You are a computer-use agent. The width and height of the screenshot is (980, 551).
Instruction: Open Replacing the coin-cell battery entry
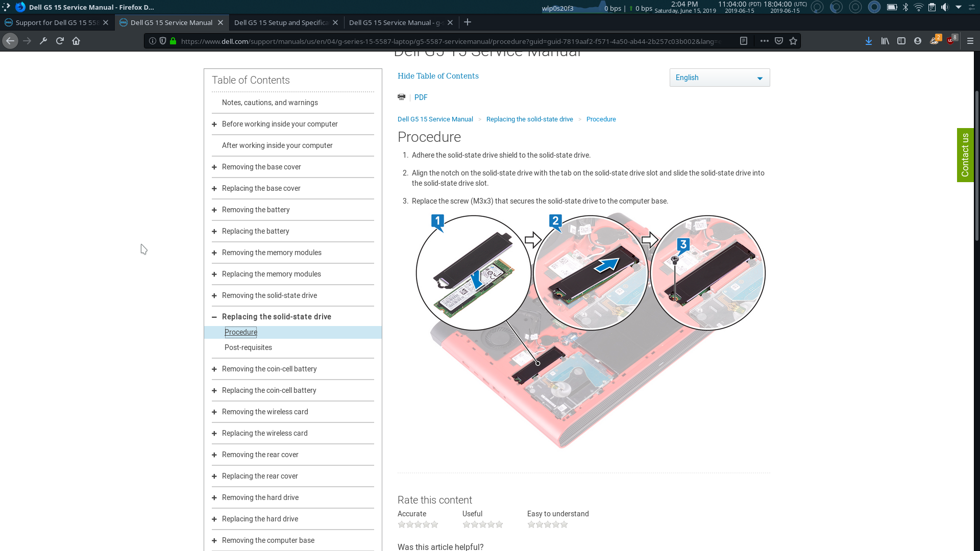[269, 390]
